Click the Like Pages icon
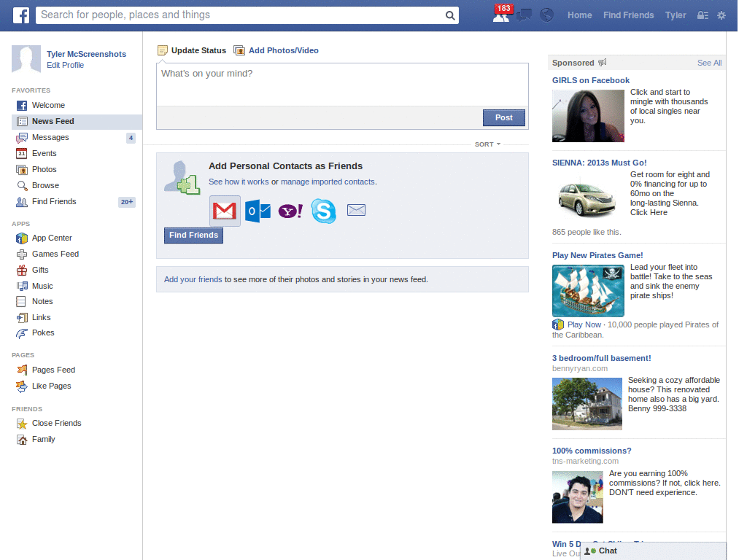 22,386
